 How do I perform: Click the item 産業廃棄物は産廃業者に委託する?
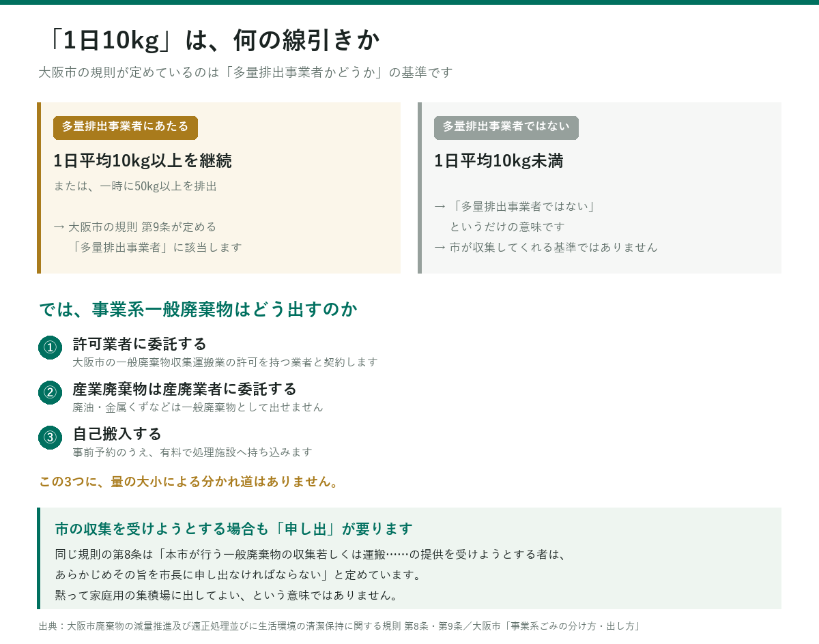pos(185,389)
